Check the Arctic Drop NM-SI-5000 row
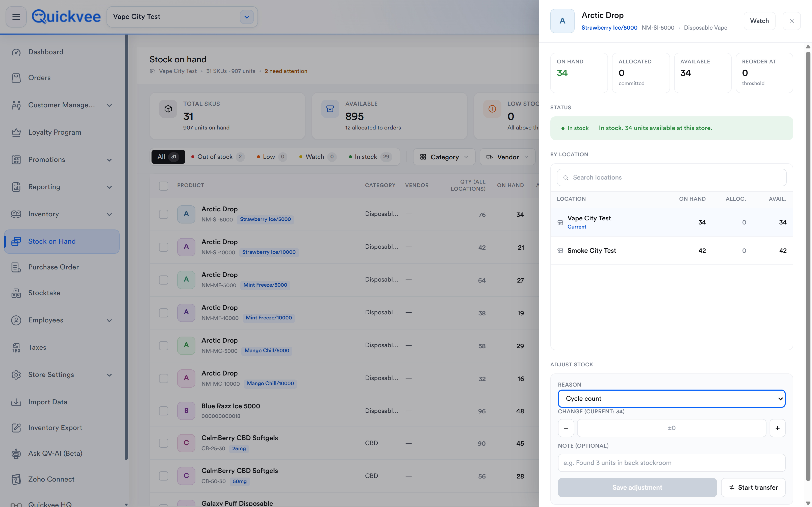 (x=164, y=214)
